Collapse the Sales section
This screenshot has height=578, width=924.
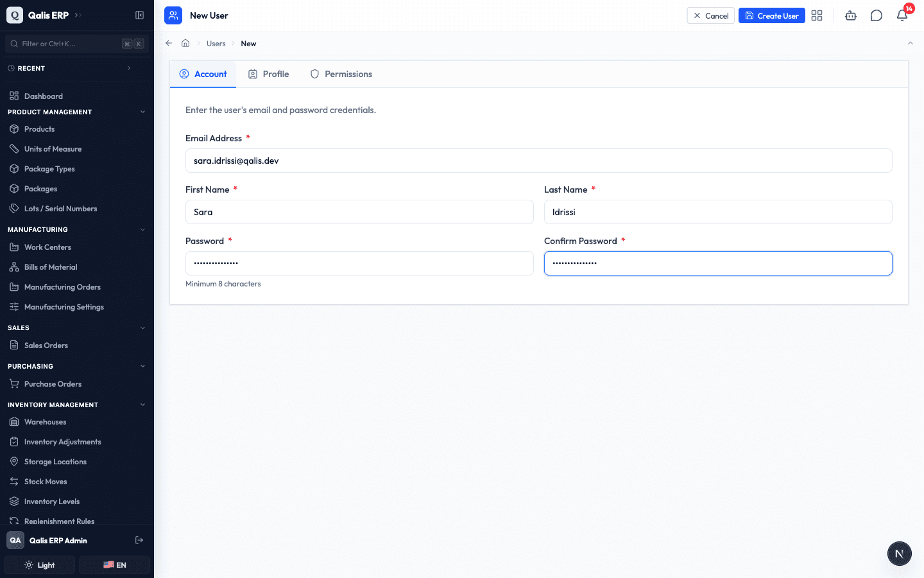pyautogui.click(x=142, y=328)
